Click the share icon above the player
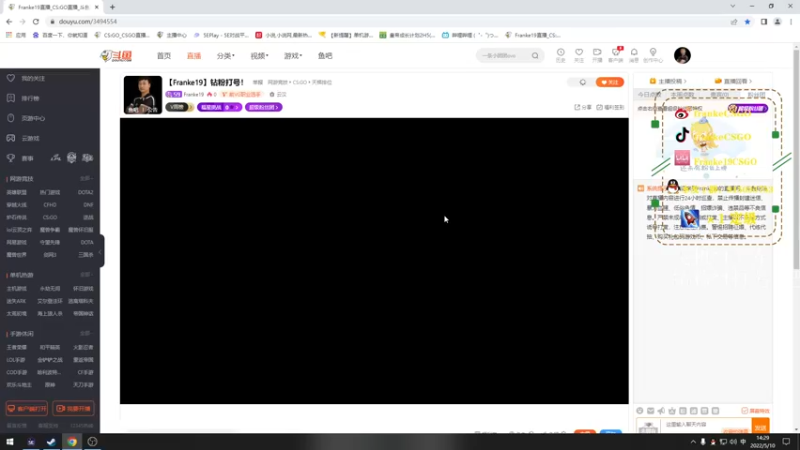This screenshot has width=800, height=450. (577, 107)
